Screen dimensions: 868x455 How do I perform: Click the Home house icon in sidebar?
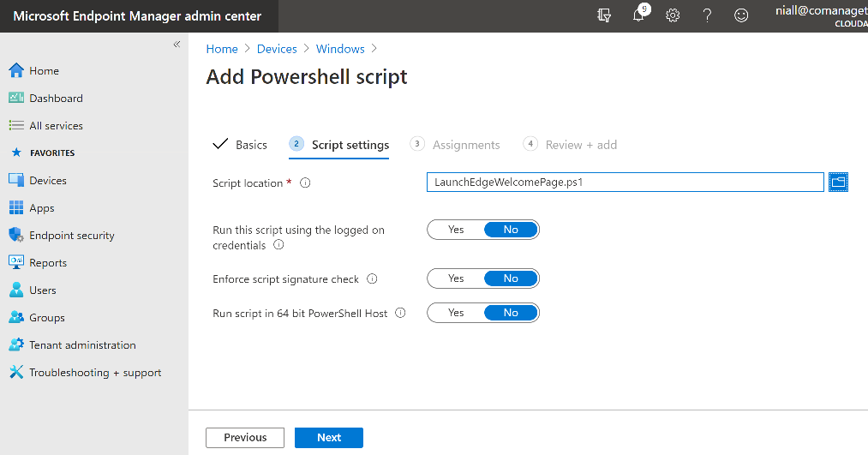click(x=16, y=70)
